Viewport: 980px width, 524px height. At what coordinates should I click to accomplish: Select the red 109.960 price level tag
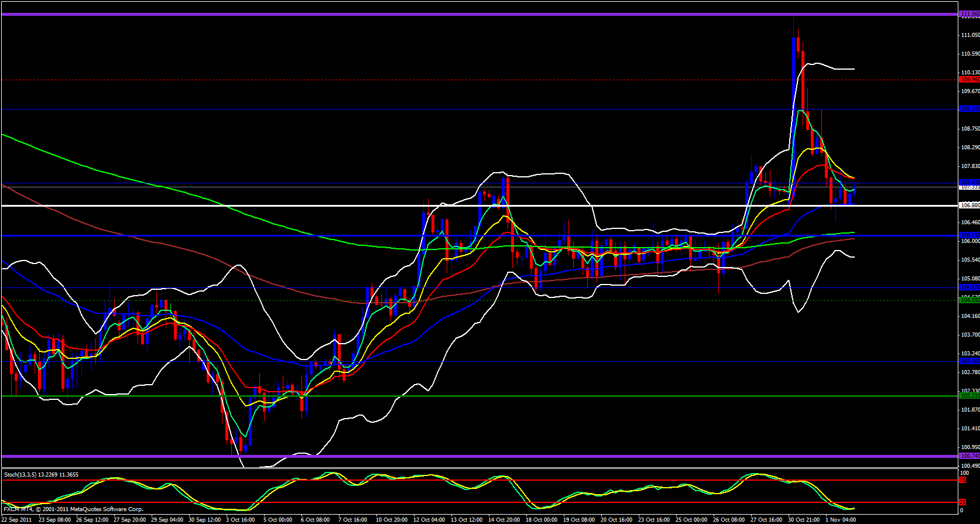tap(969, 79)
